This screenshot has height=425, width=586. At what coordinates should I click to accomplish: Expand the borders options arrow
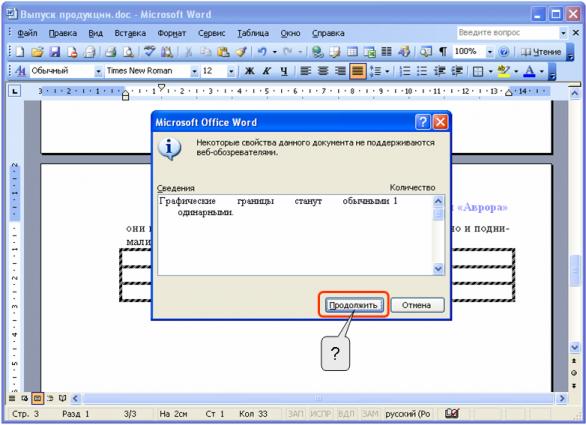click(490, 71)
